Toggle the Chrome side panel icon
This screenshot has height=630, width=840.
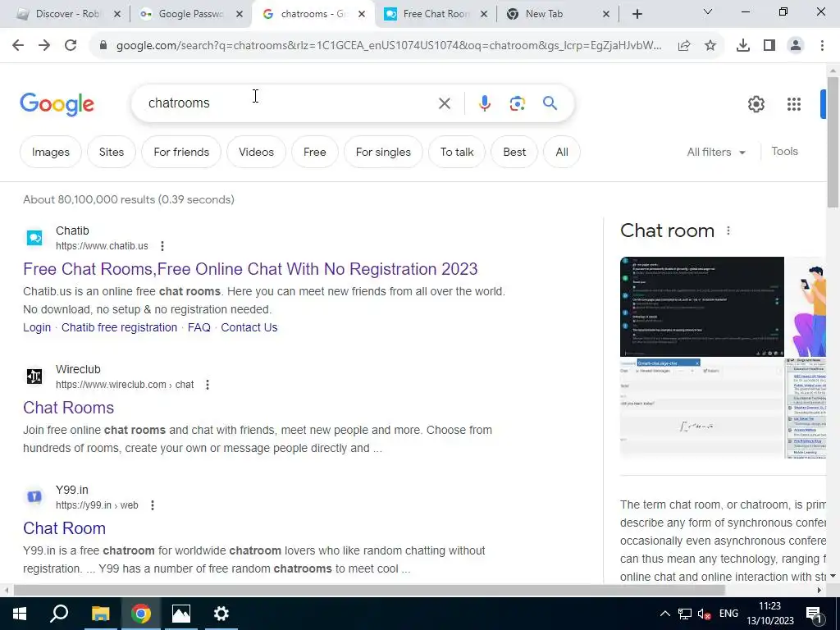point(769,46)
